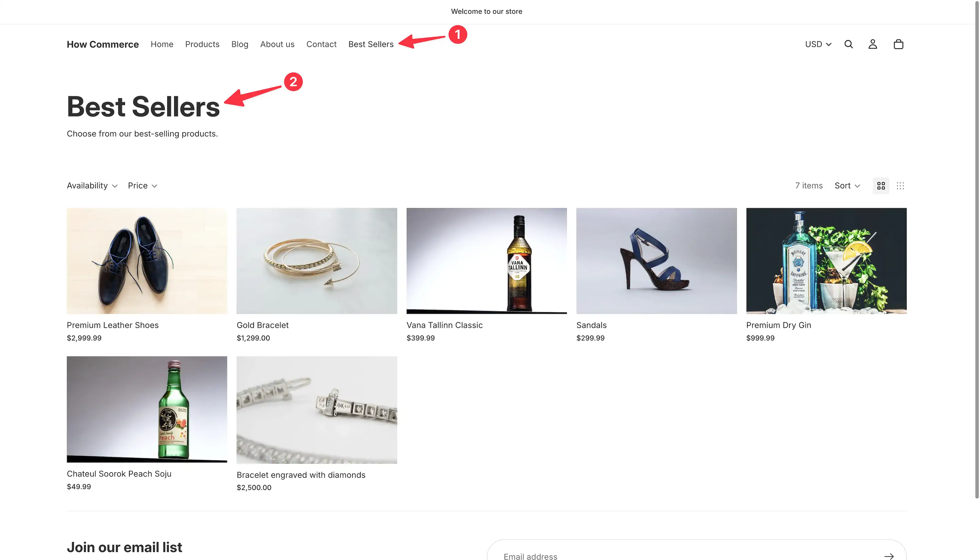The width and height of the screenshot is (980, 560).
Task: Click the $399.99 price text
Action: pos(421,338)
